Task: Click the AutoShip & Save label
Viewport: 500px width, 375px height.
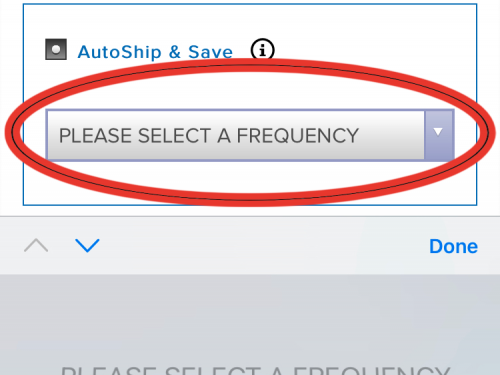Action: (155, 52)
